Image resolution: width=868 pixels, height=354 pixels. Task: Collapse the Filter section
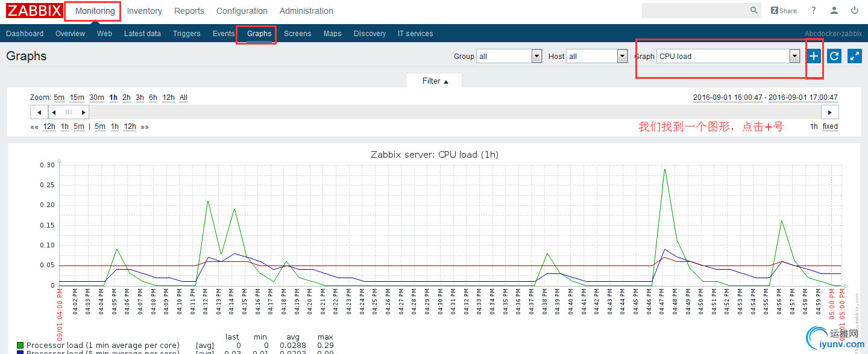pos(435,81)
